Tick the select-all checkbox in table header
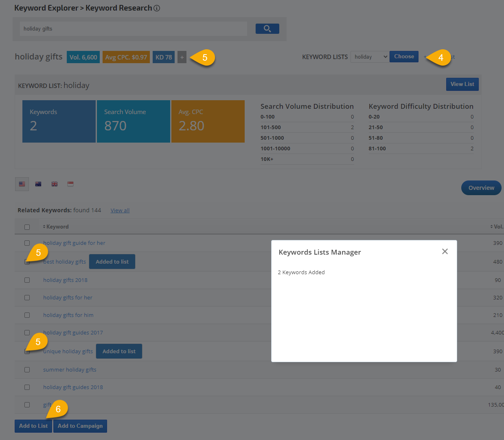This screenshot has width=504, height=440. [27, 227]
